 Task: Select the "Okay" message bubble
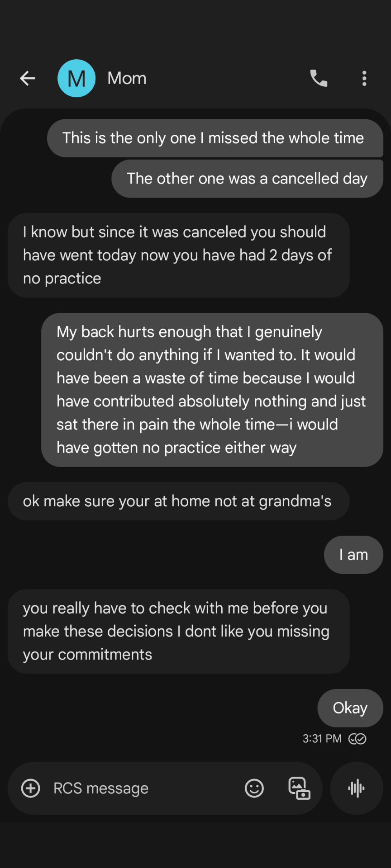pyautogui.click(x=350, y=708)
